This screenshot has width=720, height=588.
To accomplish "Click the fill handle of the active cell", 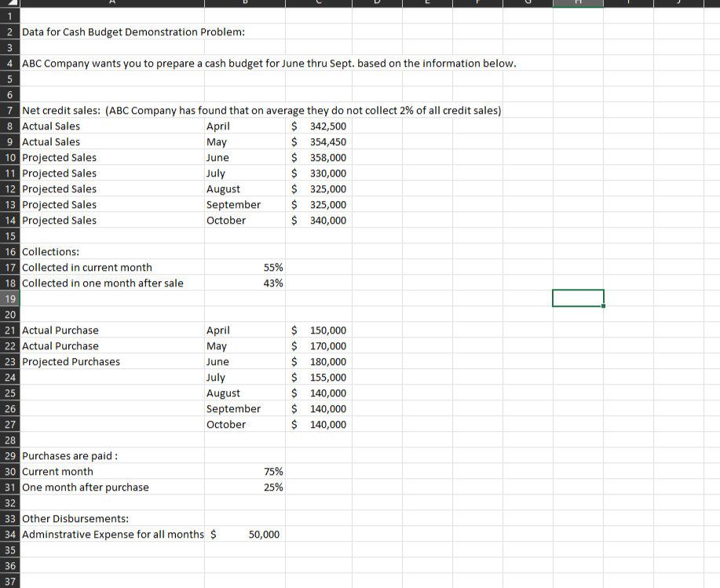I will tap(603, 306).
